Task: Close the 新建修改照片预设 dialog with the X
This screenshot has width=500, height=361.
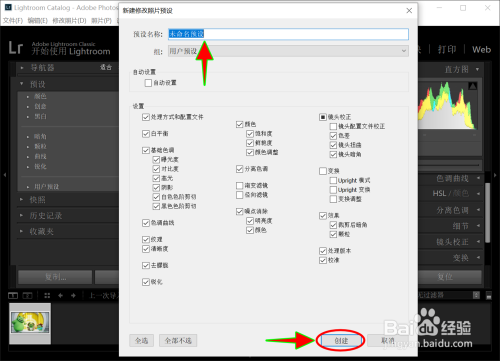Action: 409,11
